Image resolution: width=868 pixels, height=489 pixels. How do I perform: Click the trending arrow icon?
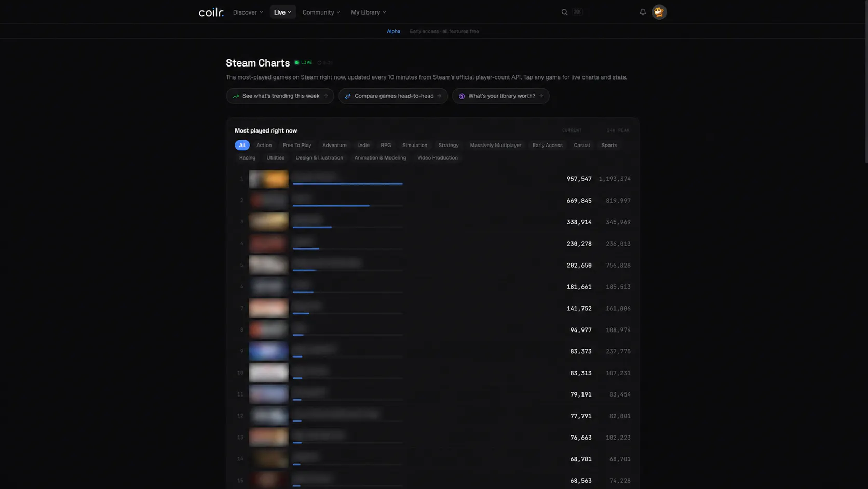coord(236,96)
